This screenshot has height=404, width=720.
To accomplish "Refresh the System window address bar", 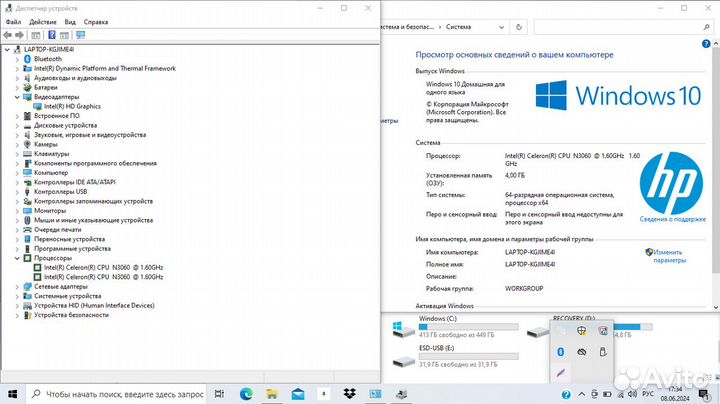I will coord(519,27).
